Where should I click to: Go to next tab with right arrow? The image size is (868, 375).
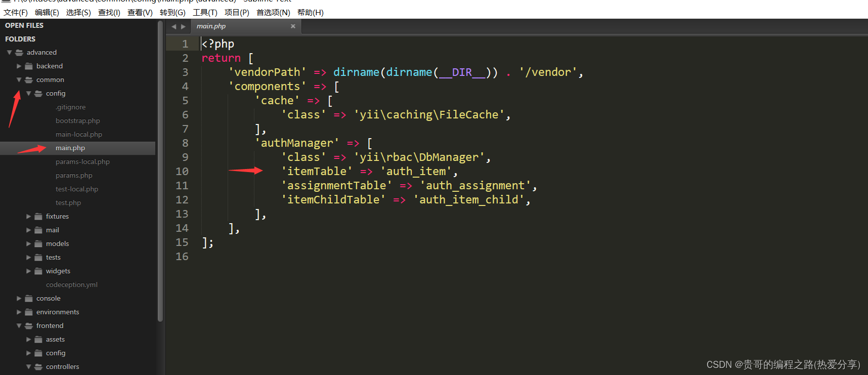183,27
